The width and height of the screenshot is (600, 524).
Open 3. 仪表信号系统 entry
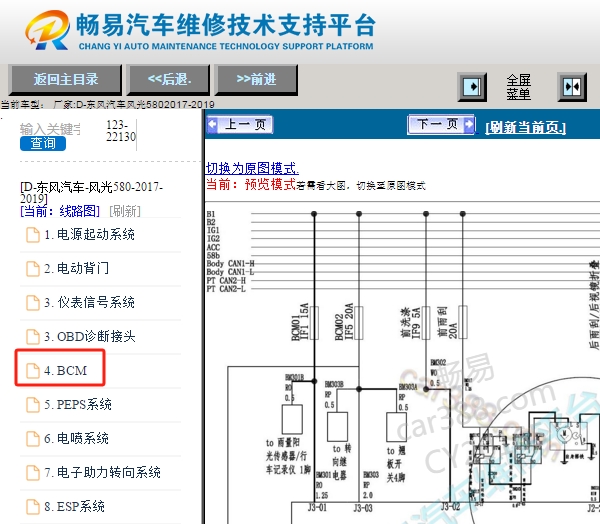pos(89,303)
